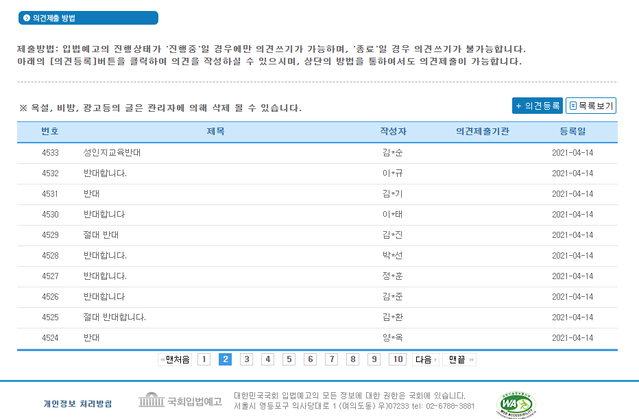Open post 4526 titled 반대합니다
Screen dimensions: 639x419
pyautogui.click(x=104, y=297)
